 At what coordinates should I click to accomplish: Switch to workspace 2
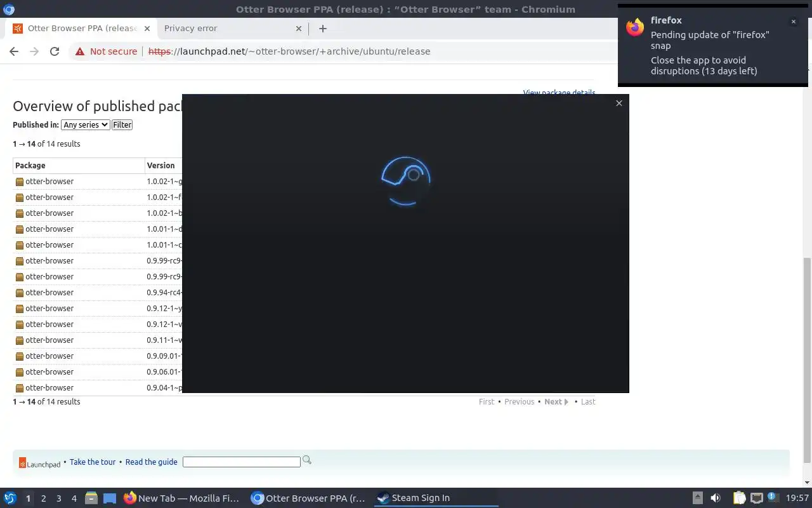[x=43, y=498]
